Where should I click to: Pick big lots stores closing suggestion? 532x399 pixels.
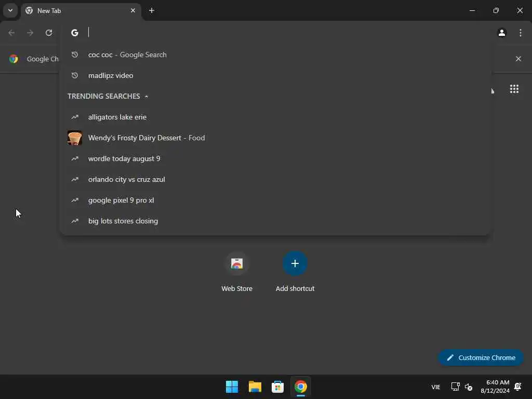point(275,221)
